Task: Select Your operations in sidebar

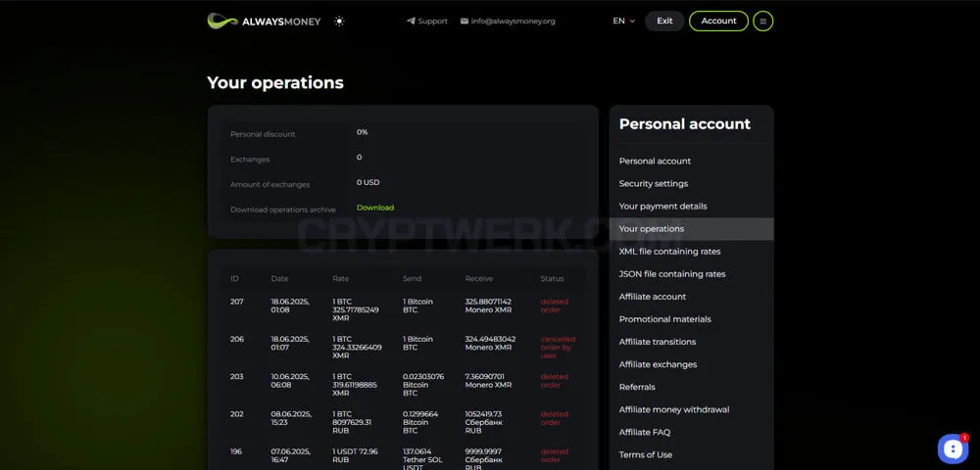Action: click(691, 229)
